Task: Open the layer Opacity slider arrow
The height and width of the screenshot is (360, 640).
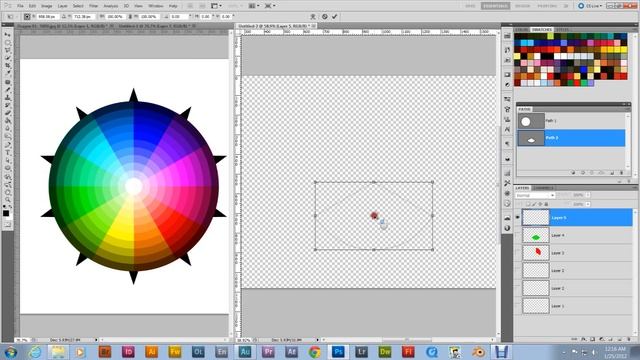Action: pyautogui.click(x=588, y=195)
